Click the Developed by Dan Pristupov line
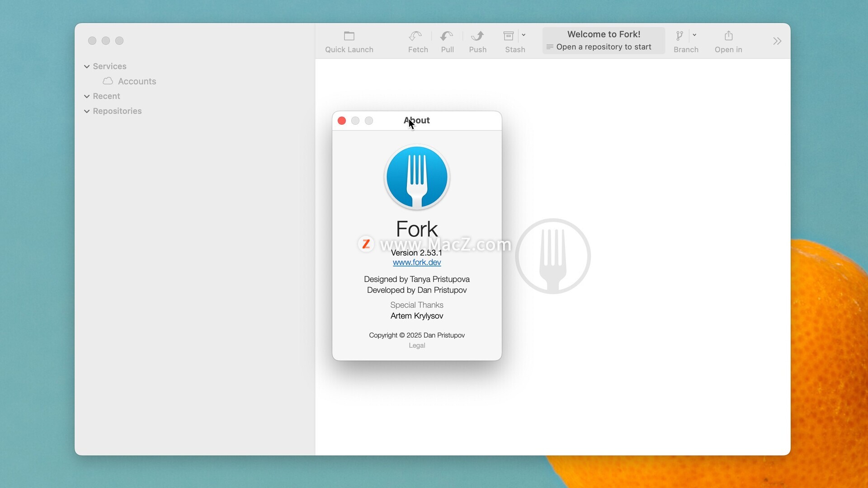The height and width of the screenshot is (488, 868). tap(417, 290)
